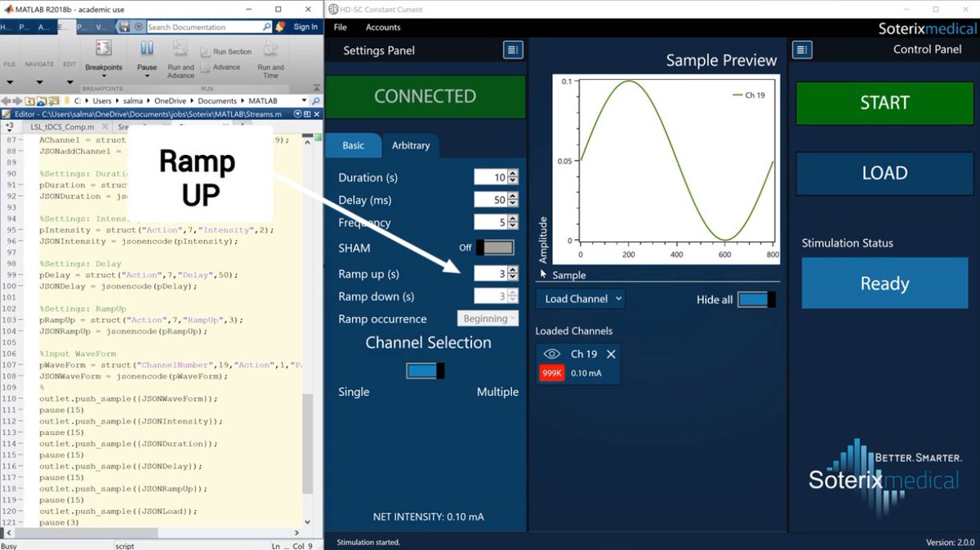Click Settings Panel collapse icon

click(x=512, y=50)
